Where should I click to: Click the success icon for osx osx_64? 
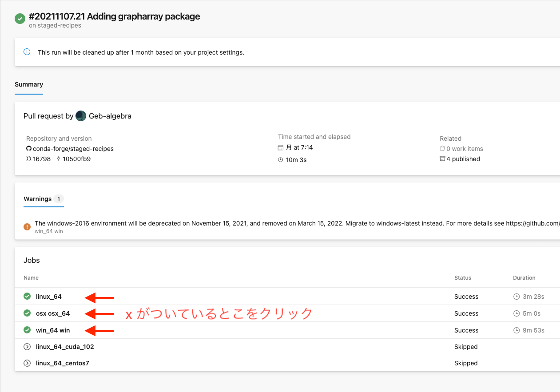pos(27,313)
